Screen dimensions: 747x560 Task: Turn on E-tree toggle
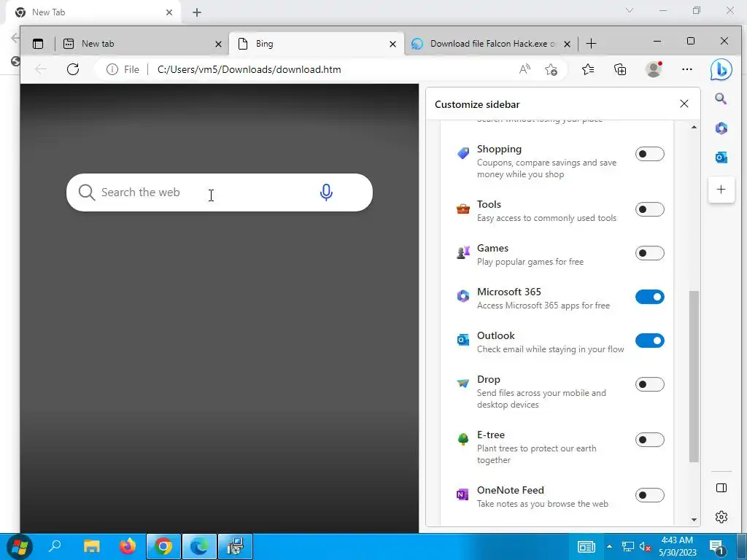point(649,440)
